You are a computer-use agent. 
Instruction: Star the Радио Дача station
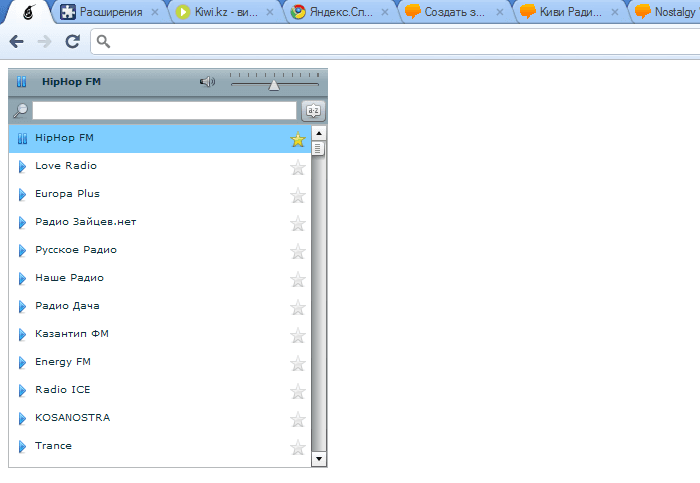click(x=297, y=308)
